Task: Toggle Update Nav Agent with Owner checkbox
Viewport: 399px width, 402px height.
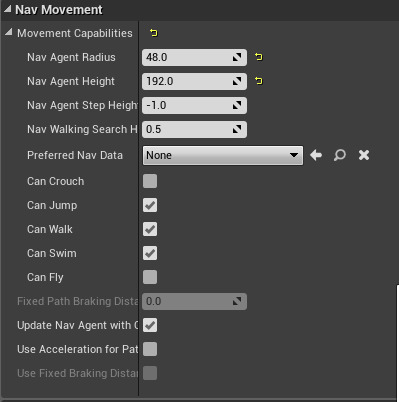Action: 150,325
